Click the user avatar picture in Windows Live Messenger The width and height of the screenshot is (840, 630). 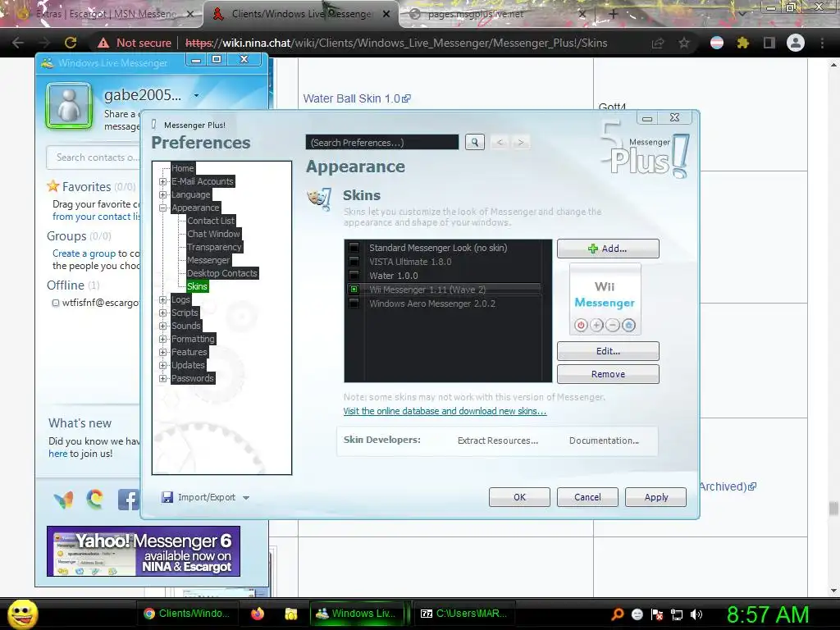(x=69, y=106)
